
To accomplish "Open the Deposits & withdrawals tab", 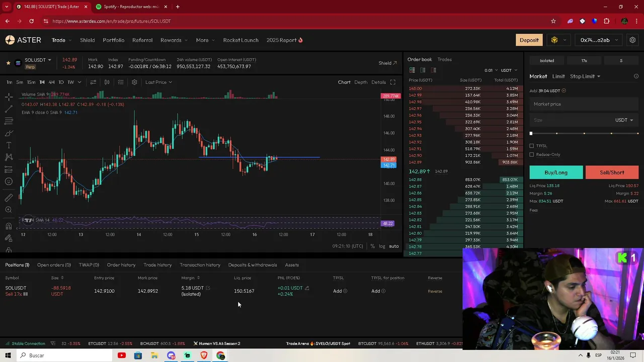I will point(253,265).
